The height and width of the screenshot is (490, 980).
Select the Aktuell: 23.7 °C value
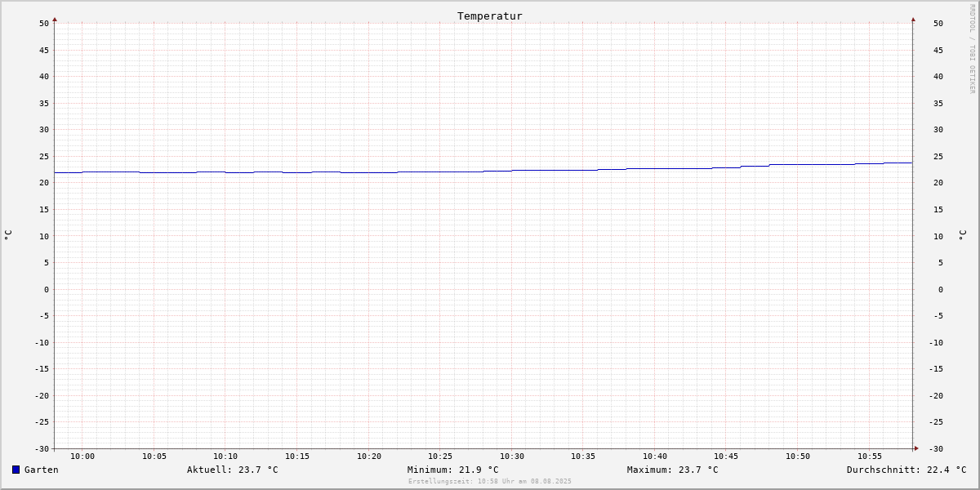point(233,470)
